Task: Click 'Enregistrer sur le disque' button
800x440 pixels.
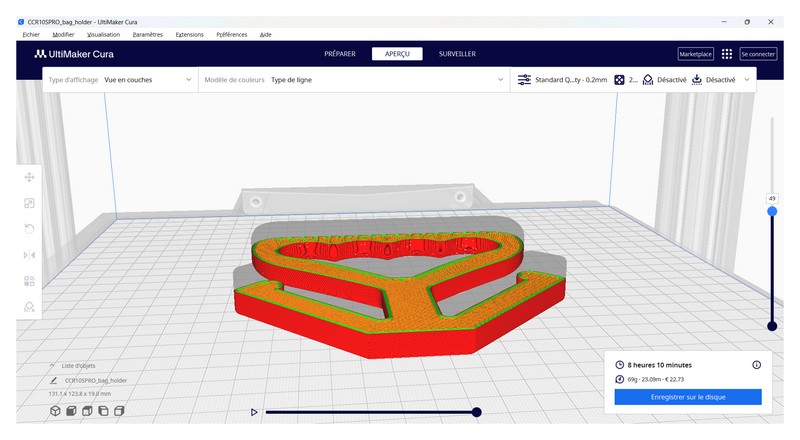Action: (688, 397)
